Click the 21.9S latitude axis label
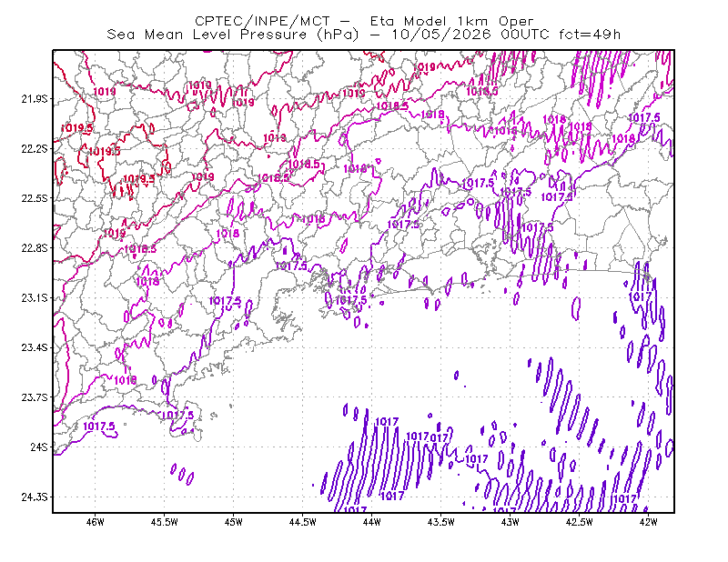Image resolution: width=728 pixels, height=562 pixels. (x=35, y=99)
